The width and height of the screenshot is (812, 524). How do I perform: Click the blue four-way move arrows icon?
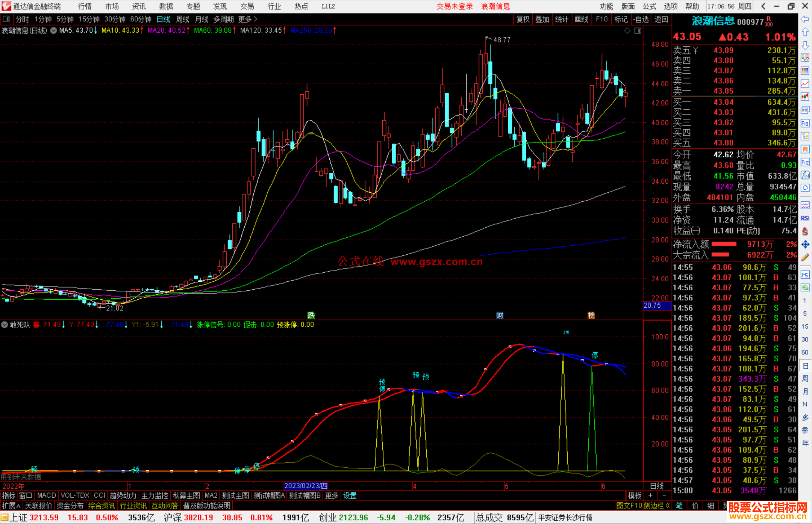coord(805,245)
